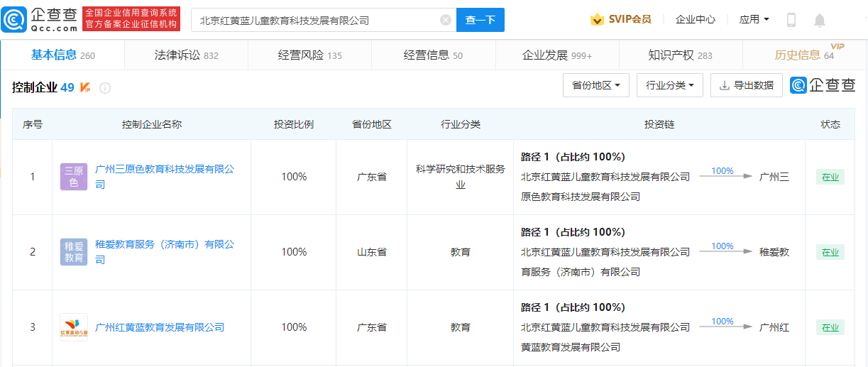Click the 控制企业名称 column header
The image size is (868, 367).
pyautogui.click(x=152, y=124)
